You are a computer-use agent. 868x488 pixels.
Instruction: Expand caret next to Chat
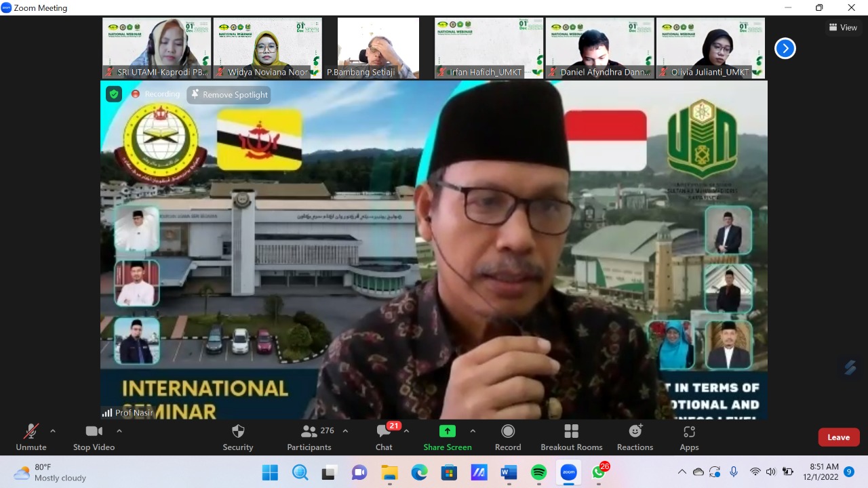406,431
